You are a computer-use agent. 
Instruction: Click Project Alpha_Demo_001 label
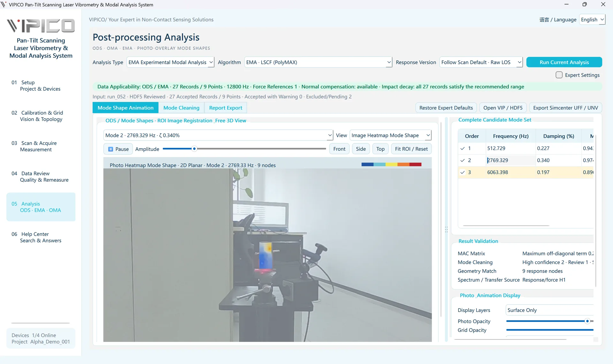41,342
